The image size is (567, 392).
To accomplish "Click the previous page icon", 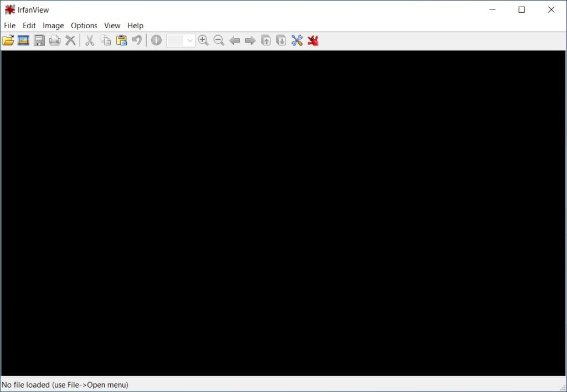I will (x=266, y=40).
